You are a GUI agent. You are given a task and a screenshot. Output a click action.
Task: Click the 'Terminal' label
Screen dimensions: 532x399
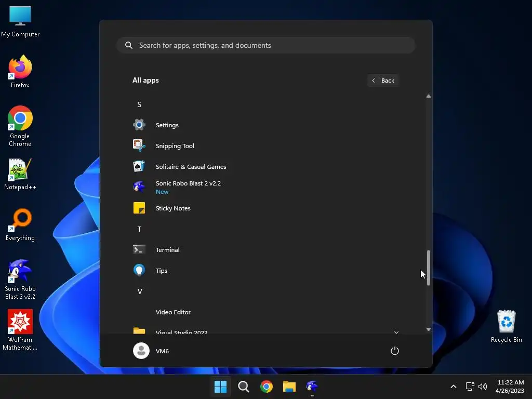[168, 250]
